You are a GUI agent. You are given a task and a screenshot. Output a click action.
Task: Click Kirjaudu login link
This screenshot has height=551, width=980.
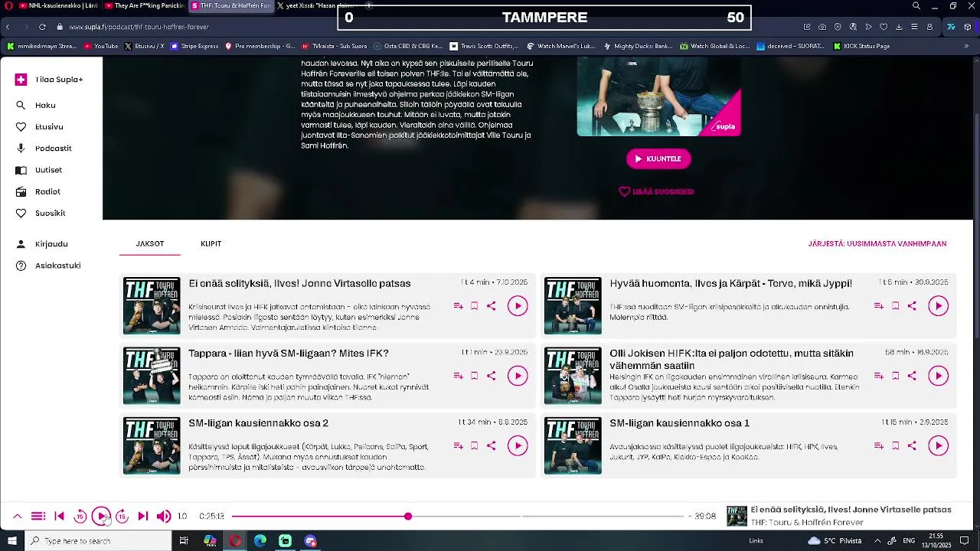pyautogui.click(x=42, y=243)
